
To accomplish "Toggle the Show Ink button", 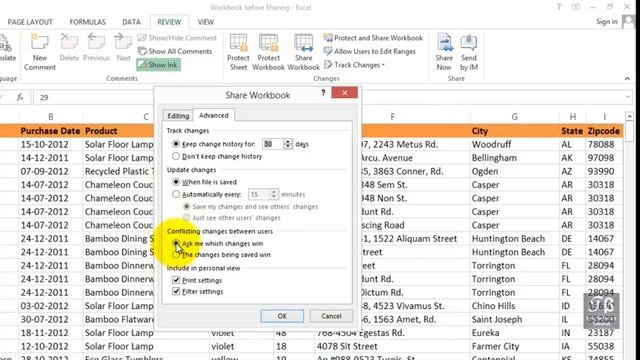I will tap(158, 65).
